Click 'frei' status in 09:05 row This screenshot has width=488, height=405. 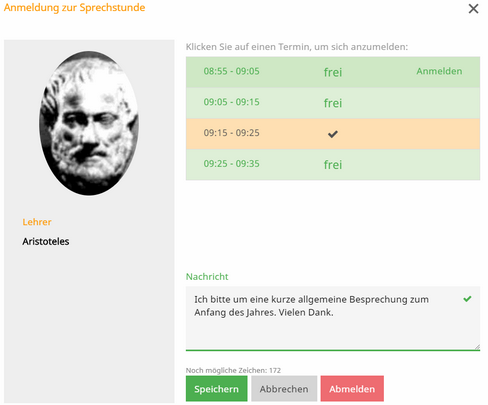333,103
